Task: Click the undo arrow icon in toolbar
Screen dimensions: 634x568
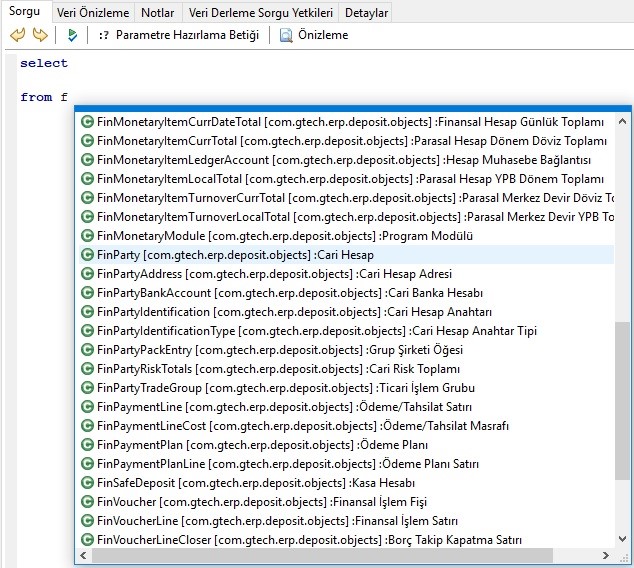Action: [x=17, y=35]
